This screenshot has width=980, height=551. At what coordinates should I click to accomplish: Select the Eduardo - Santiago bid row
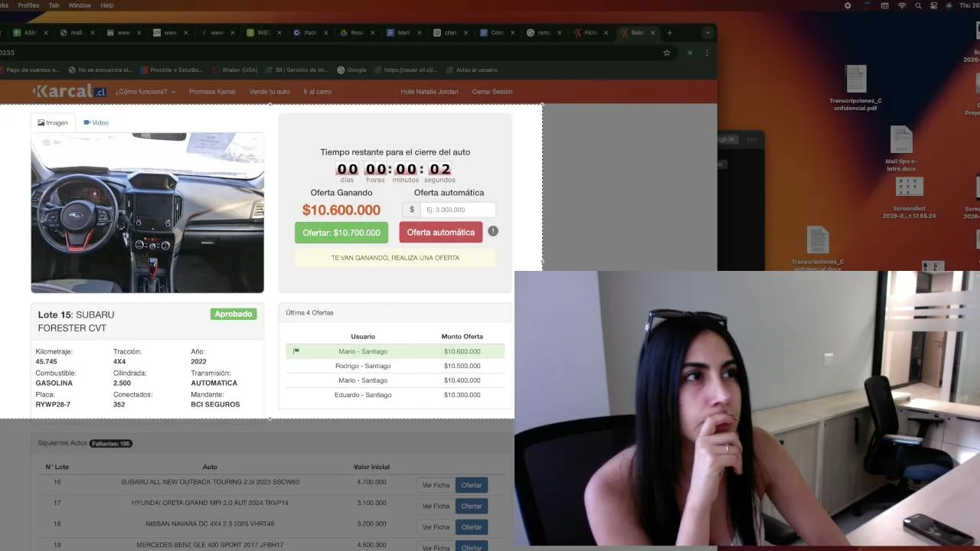pos(395,395)
